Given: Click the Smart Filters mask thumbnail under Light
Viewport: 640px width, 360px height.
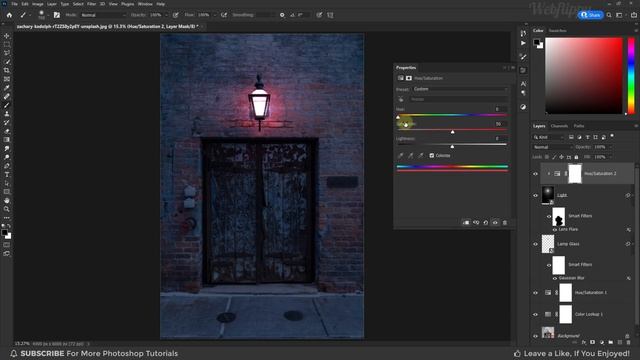Looking at the screenshot, I should (x=559, y=216).
